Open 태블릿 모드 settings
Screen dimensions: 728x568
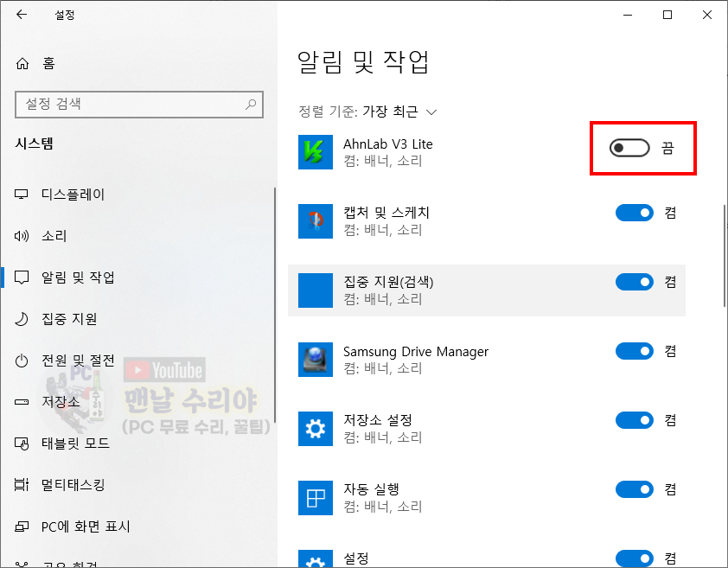pos(76,444)
